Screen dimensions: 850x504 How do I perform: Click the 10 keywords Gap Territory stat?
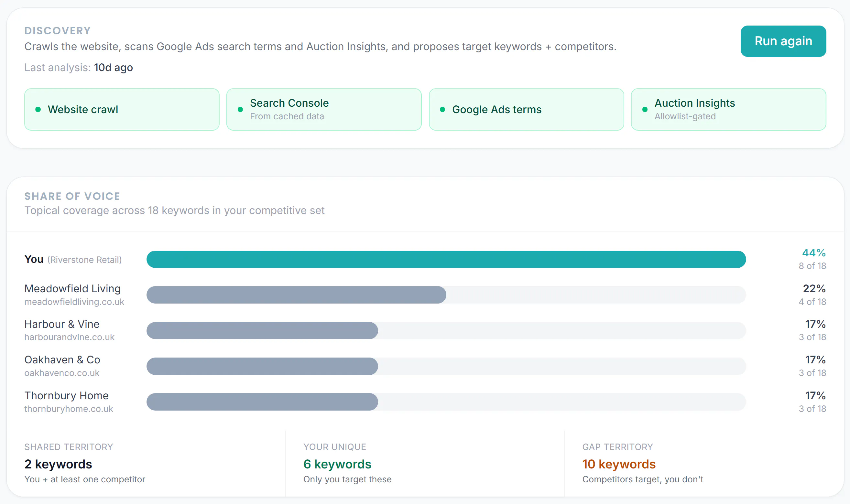click(x=619, y=464)
